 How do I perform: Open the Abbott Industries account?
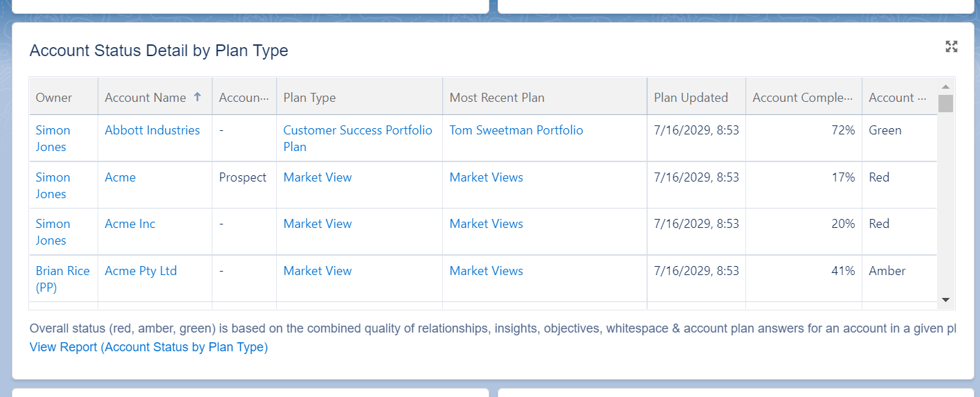point(152,130)
